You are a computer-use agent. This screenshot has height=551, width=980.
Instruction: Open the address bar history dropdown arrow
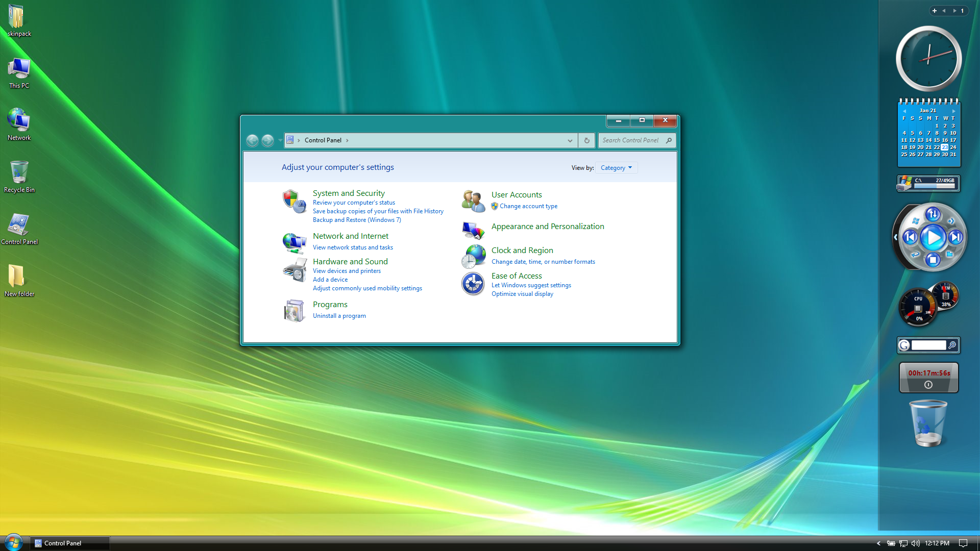570,141
